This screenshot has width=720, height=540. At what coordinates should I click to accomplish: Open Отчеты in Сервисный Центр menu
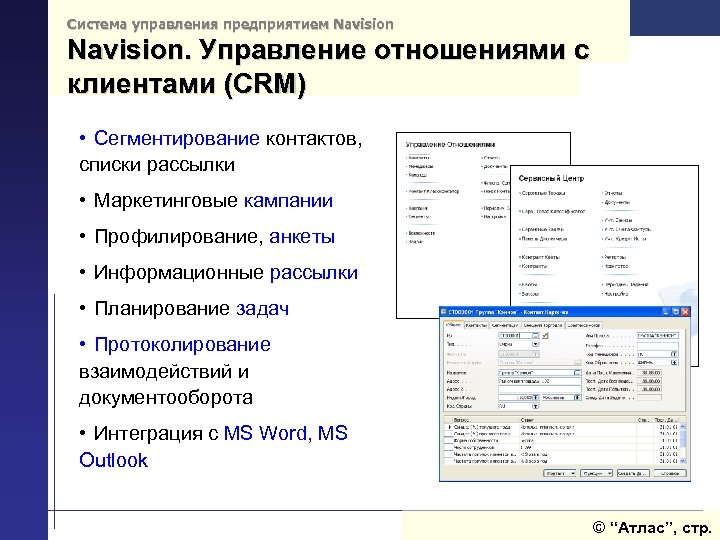pos(614,193)
